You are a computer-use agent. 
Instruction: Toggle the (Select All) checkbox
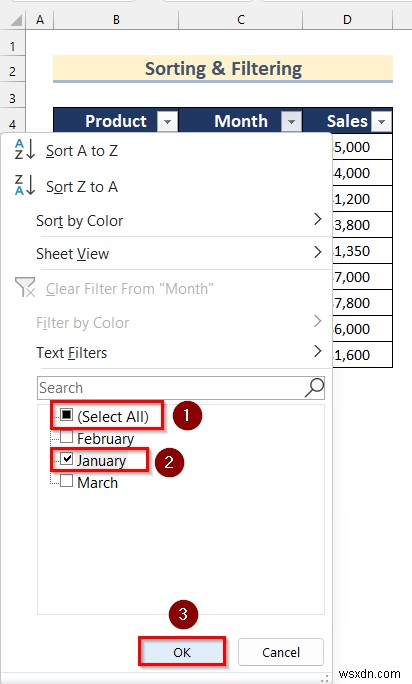click(x=66, y=414)
